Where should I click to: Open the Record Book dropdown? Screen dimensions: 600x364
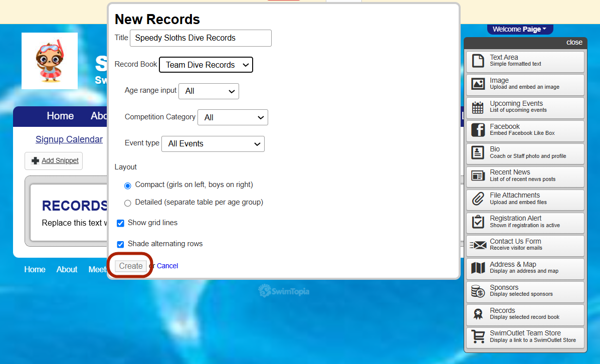(206, 65)
